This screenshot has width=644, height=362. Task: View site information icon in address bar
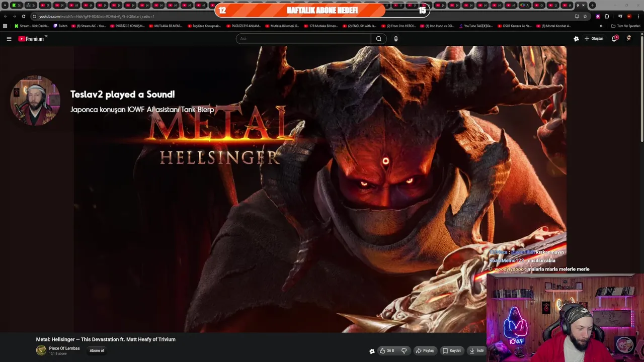34,16
